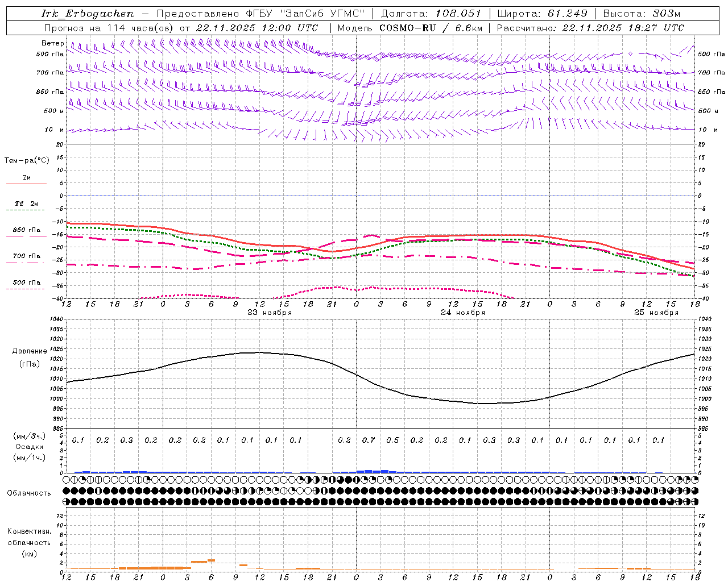Click the Давление pressure axis title
The height and width of the screenshot is (582, 728).
(x=30, y=351)
